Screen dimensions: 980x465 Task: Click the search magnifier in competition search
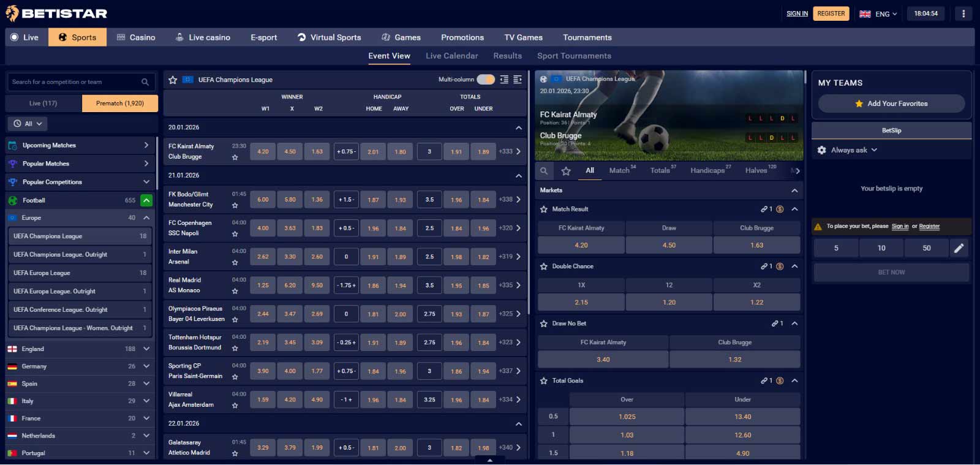[145, 82]
